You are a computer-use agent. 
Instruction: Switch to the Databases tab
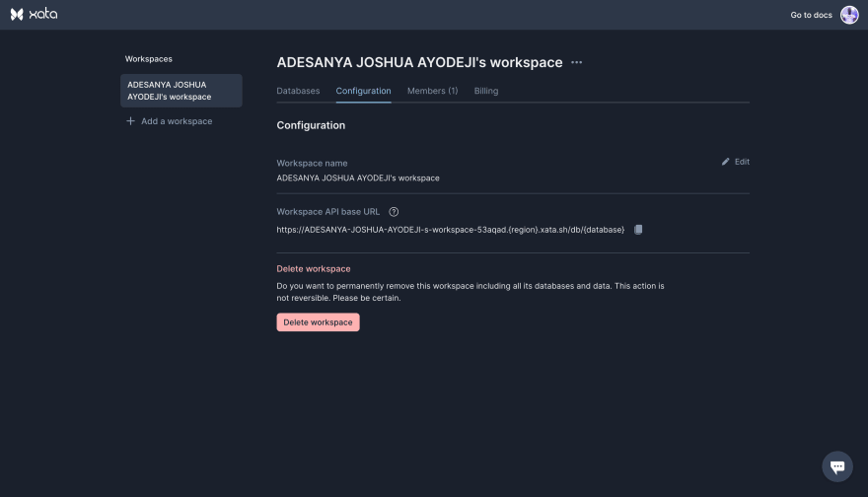pos(298,91)
